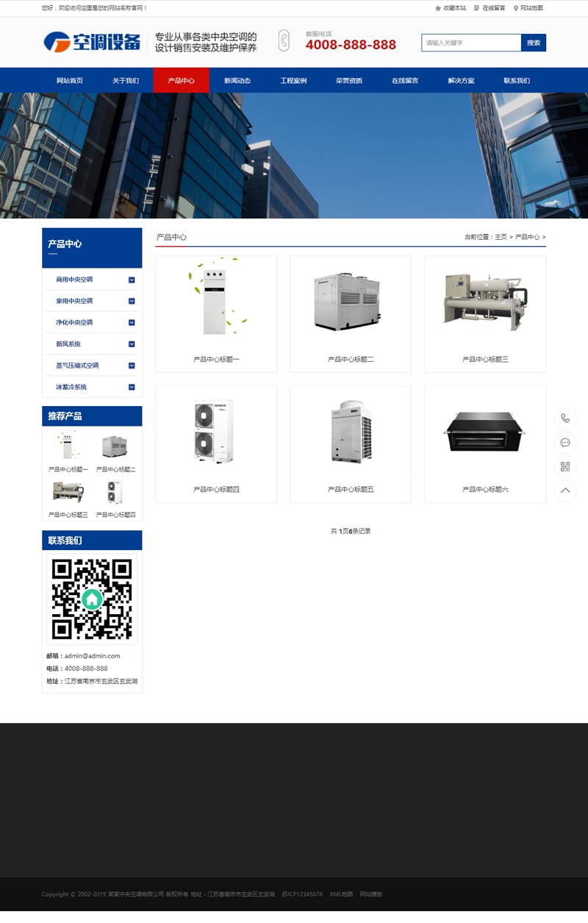Screen dimensions: 588x923
Task: Click the star icon beside 收藏本站
Action: click(438, 8)
